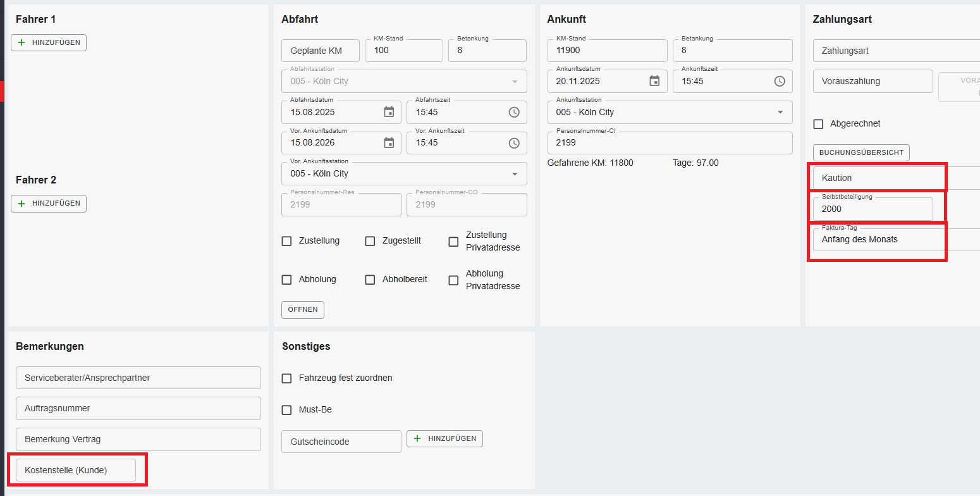Add a driver under Fahrer 1
This screenshot has width=980, height=496.
[49, 42]
